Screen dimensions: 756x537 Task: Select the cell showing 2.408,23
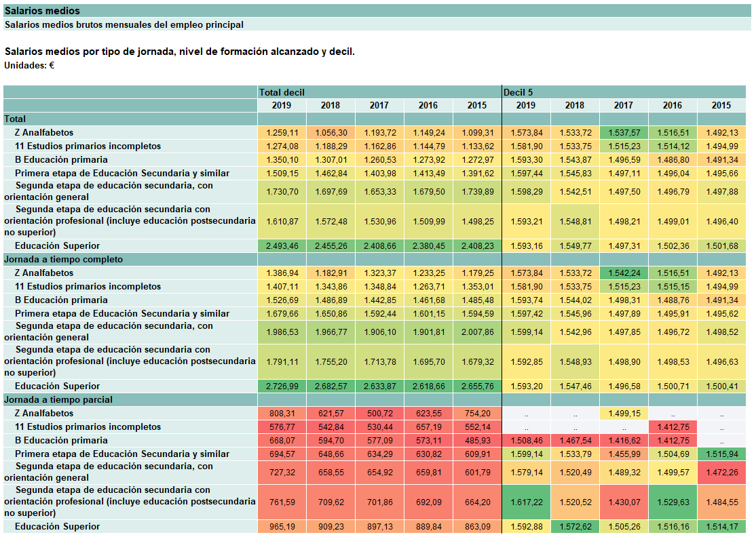(477, 246)
